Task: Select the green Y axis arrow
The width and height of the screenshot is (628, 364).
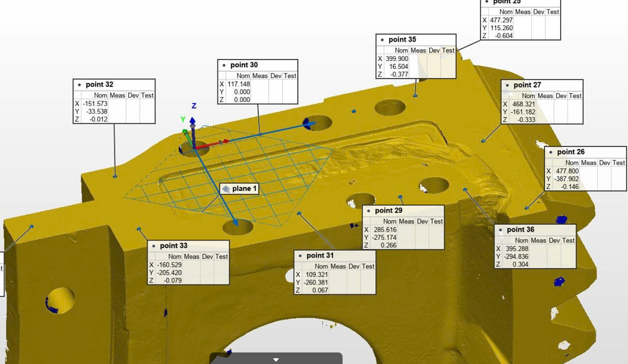Action: tap(186, 136)
